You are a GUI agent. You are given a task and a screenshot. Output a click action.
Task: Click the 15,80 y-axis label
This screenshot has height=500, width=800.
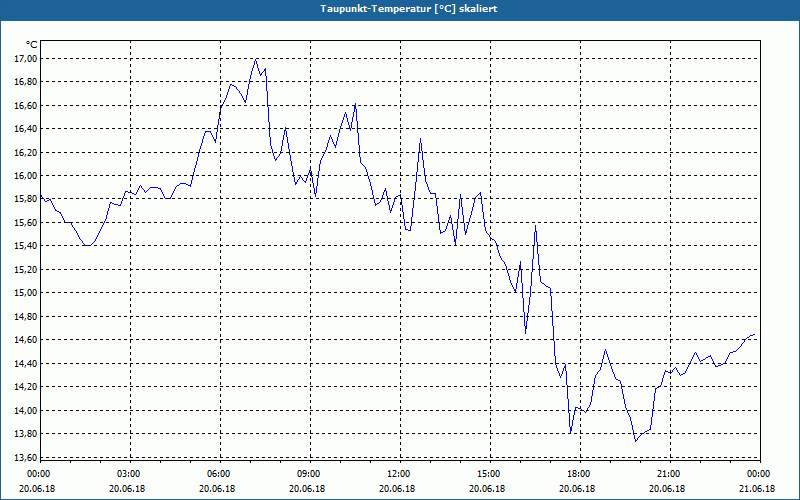(26, 199)
